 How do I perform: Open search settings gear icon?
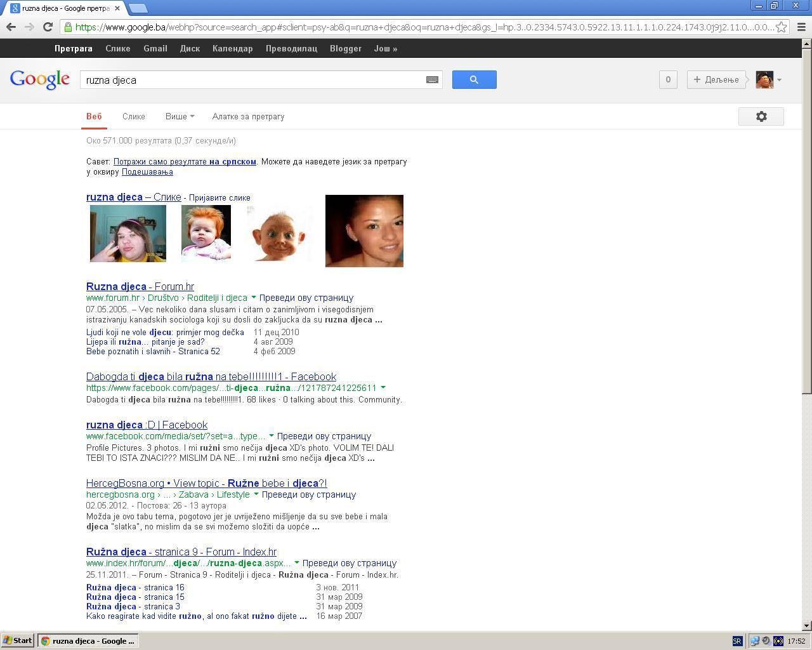(761, 116)
